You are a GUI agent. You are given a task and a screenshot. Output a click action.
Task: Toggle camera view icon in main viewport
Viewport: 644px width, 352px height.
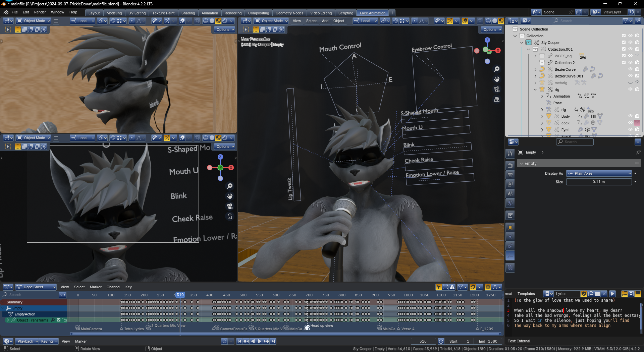497,89
